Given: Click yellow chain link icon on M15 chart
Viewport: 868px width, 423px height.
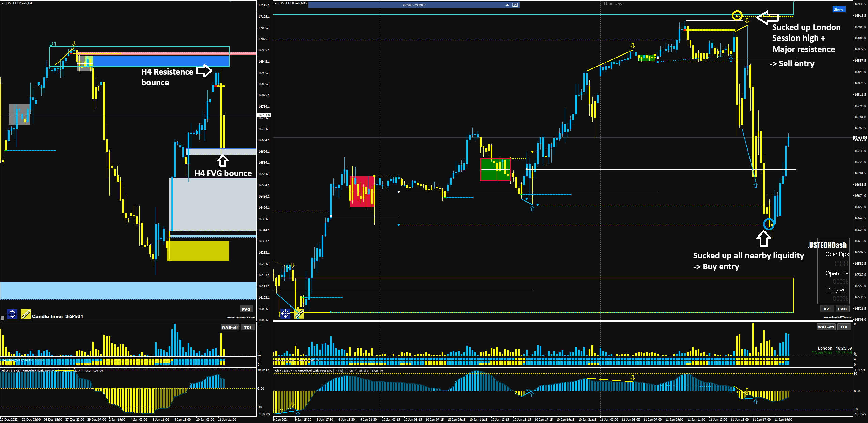Looking at the screenshot, I should (x=299, y=314).
